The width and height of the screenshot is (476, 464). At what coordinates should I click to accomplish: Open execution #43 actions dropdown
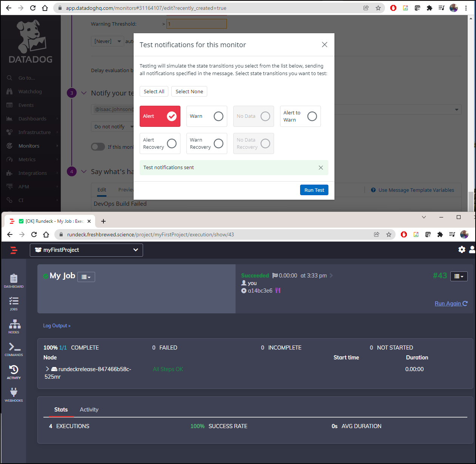[459, 276]
